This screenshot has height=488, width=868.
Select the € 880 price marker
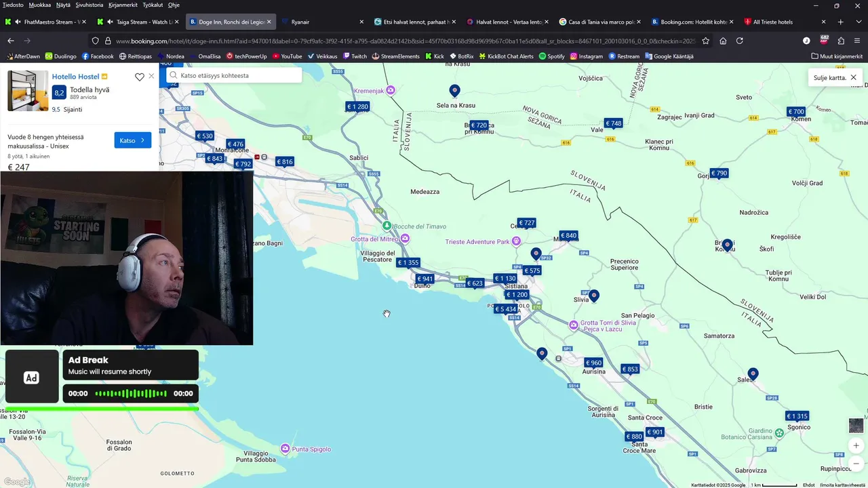coord(634,436)
